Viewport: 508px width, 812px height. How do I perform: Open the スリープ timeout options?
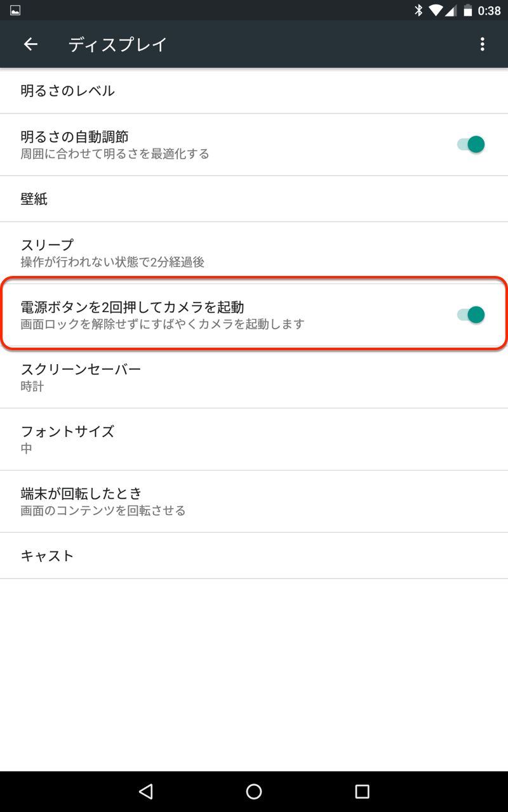pos(254,252)
